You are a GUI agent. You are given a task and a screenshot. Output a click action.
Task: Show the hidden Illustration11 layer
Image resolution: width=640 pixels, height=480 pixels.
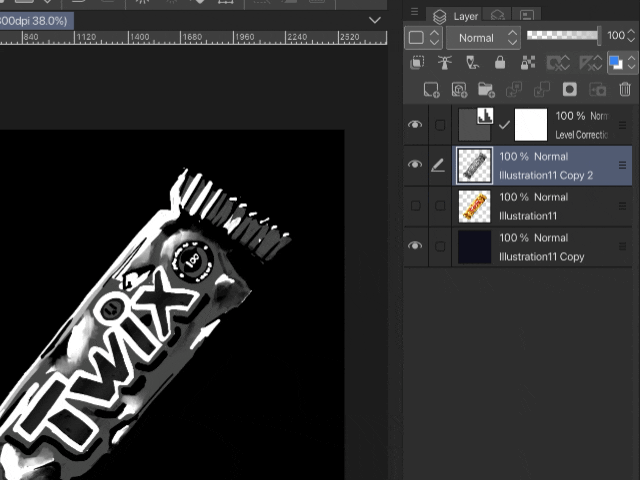[x=416, y=205]
